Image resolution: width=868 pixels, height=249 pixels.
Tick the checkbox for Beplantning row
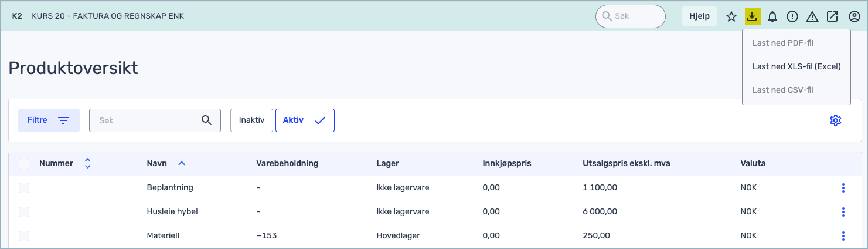click(24, 188)
